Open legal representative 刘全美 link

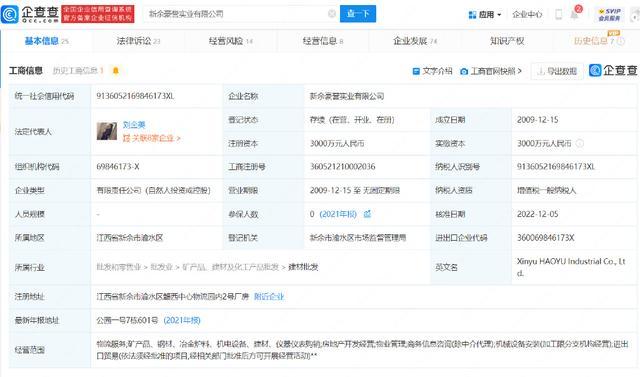click(134, 124)
